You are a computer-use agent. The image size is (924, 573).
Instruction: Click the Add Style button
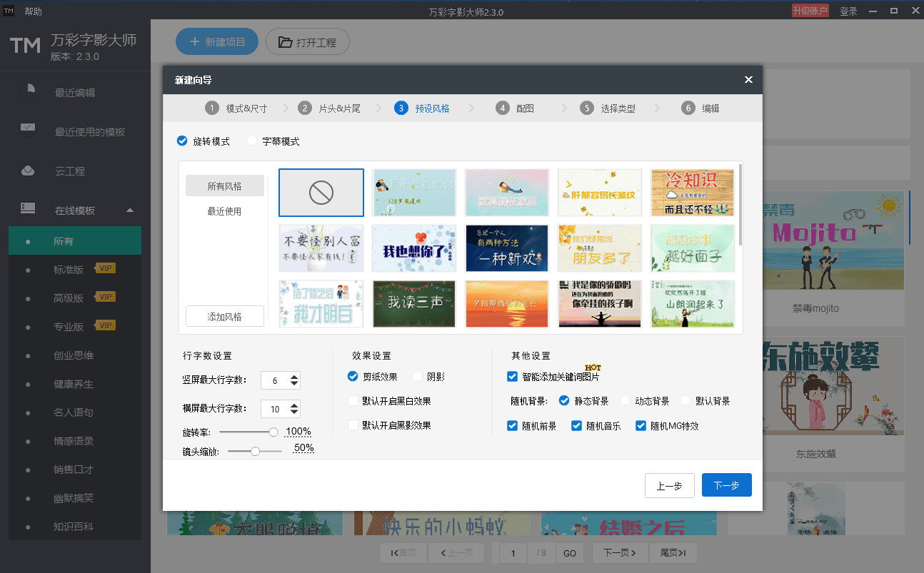click(224, 317)
